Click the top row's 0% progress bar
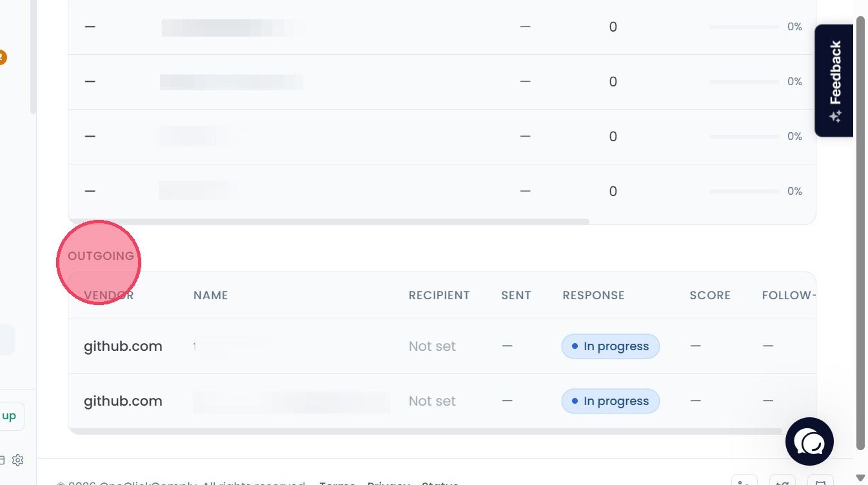Viewport: 868px width, 485px height. 745,27
